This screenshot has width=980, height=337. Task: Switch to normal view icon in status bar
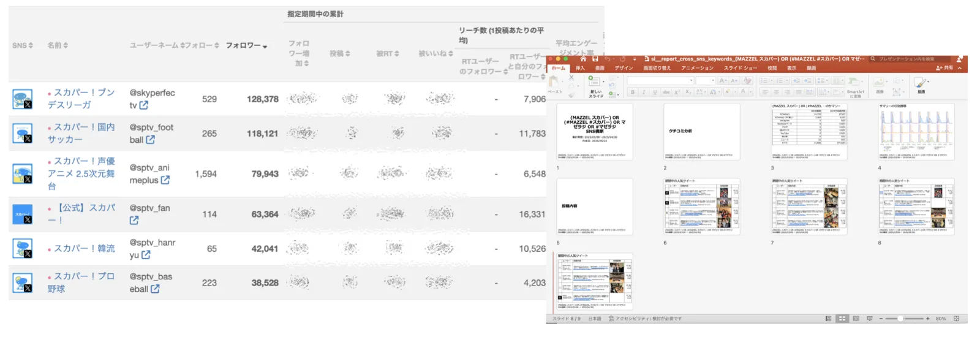828,319
